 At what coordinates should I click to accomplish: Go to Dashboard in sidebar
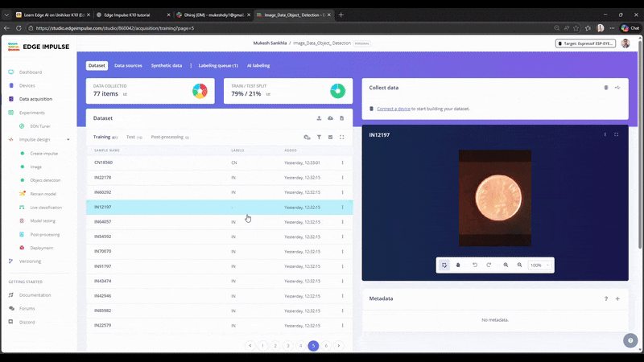pos(31,72)
